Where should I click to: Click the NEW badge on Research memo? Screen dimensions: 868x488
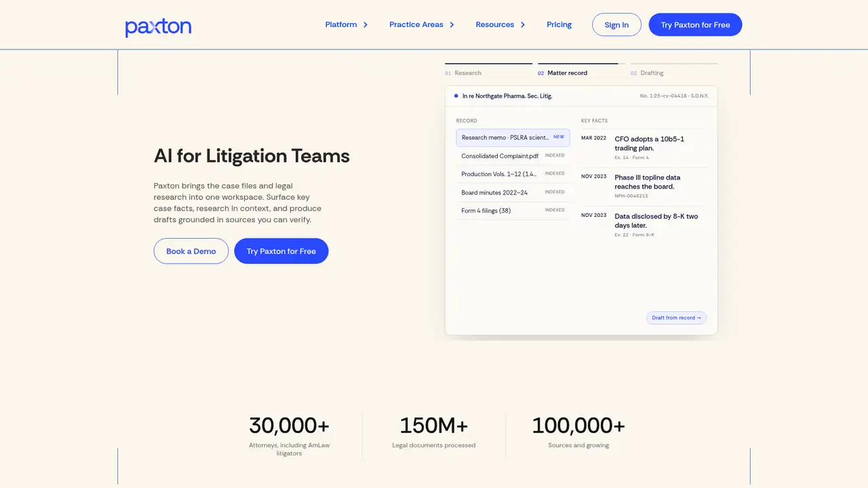point(559,137)
